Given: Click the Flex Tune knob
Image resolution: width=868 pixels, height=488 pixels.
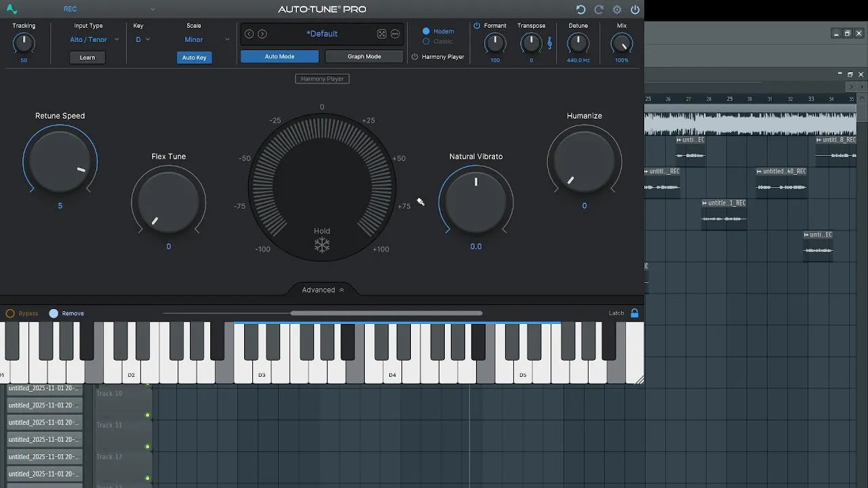Looking at the screenshot, I should click(169, 202).
